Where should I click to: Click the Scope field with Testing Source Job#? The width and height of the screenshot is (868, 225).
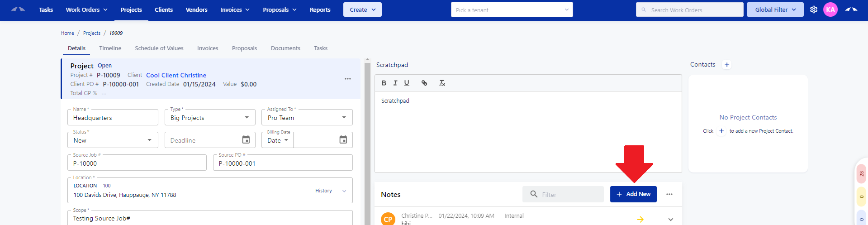coord(210,218)
